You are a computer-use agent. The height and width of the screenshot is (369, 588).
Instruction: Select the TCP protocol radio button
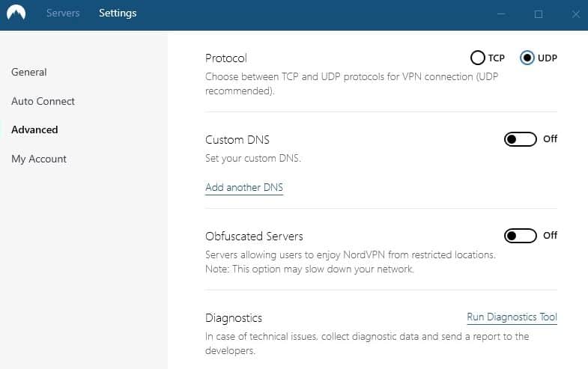(x=478, y=58)
